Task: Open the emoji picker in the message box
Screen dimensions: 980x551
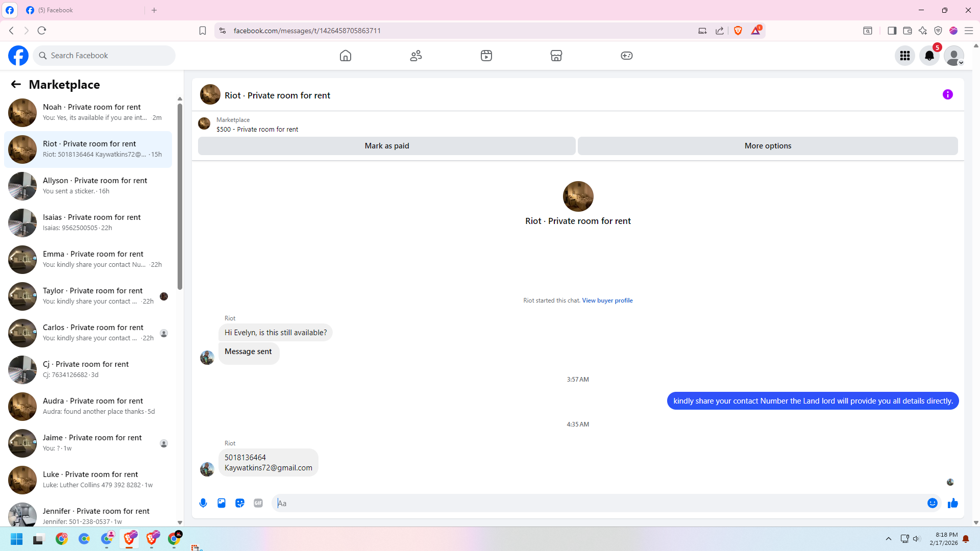Action: (933, 503)
